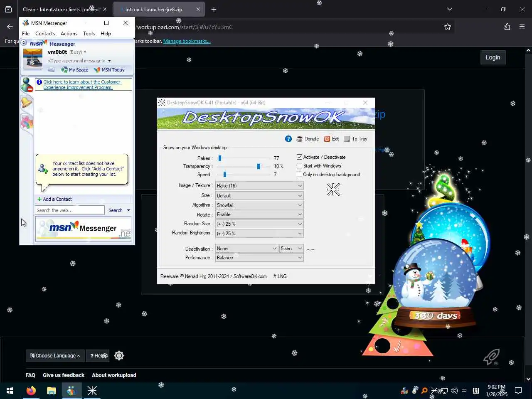Viewport: 532px width, 399px height.
Task: Click the browser bookmark star icon
Action: [448, 27]
